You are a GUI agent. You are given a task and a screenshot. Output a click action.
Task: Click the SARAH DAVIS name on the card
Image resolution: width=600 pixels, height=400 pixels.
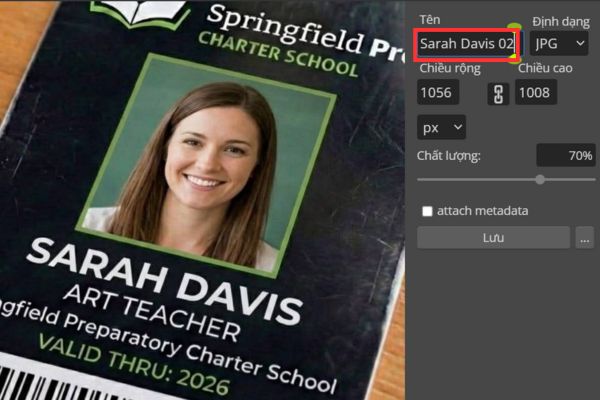point(165,281)
